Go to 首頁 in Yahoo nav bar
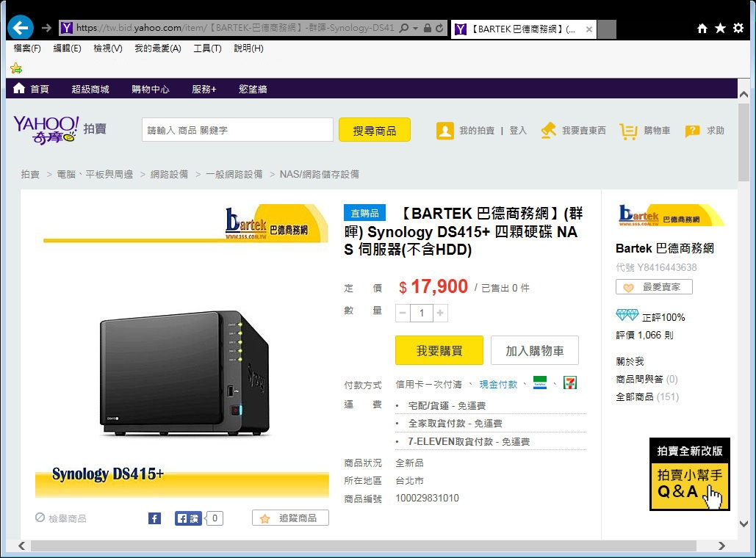The image size is (756, 558). pyautogui.click(x=32, y=89)
